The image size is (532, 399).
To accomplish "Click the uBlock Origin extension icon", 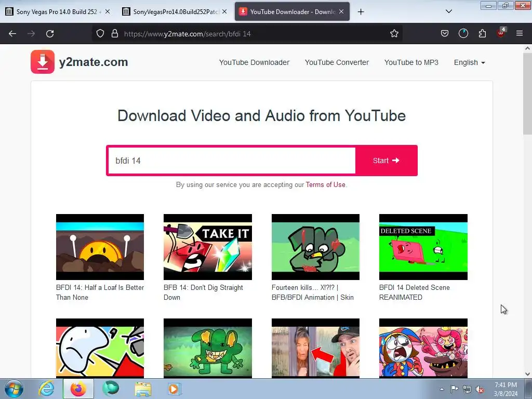I will (501, 33).
